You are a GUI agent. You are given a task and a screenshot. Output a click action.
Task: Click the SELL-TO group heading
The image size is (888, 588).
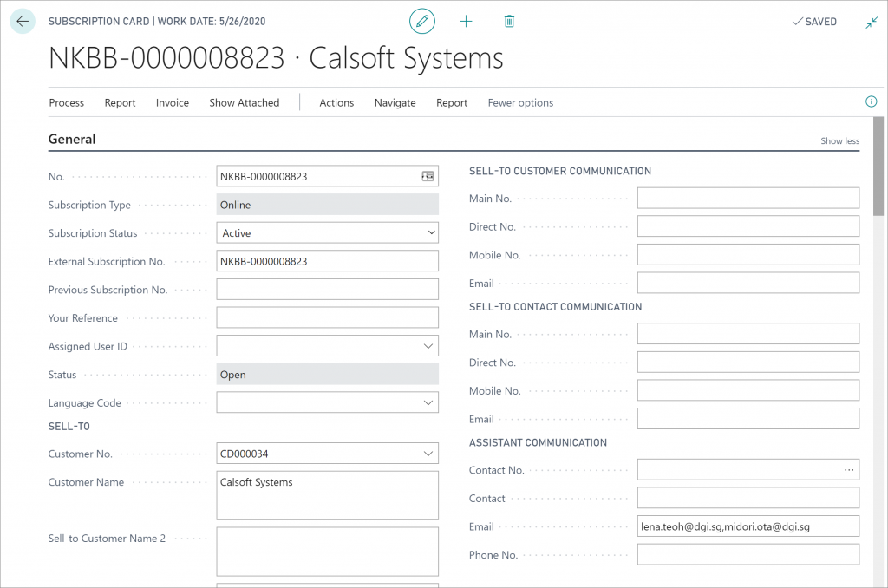(69, 427)
